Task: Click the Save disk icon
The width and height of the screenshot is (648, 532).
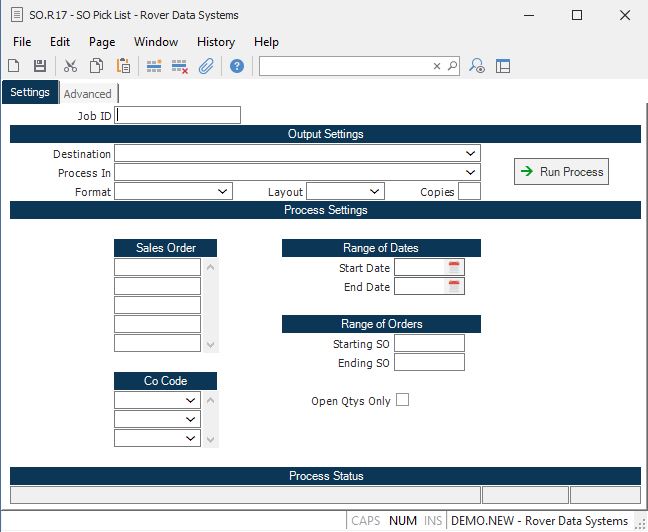Action: [40, 66]
